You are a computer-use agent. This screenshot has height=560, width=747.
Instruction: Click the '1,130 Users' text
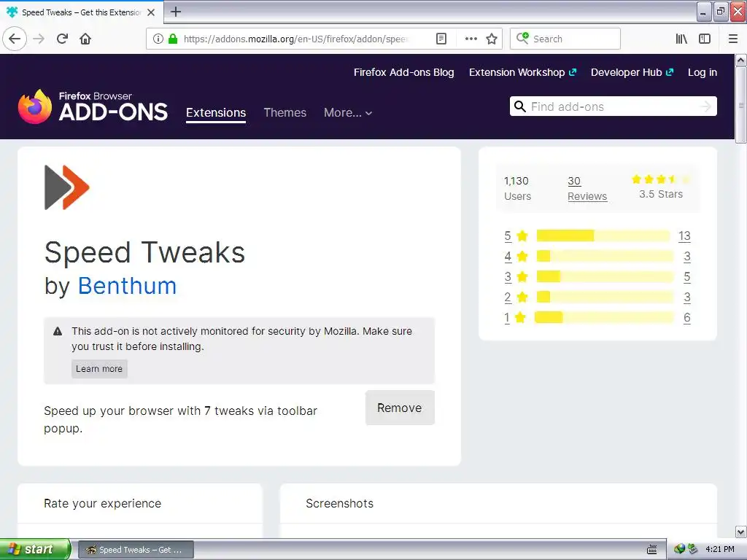coord(517,189)
